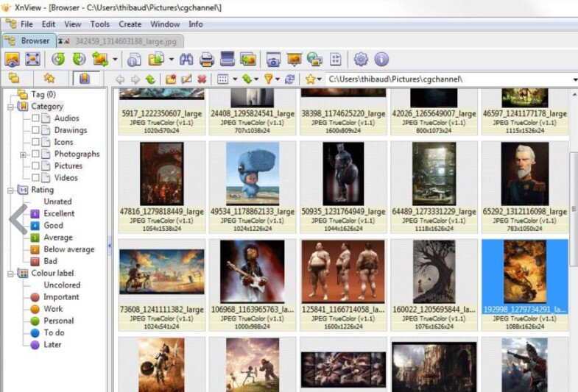Select the Unrated filter
Image resolution: width=578 pixels, height=392 pixels.
(57, 202)
